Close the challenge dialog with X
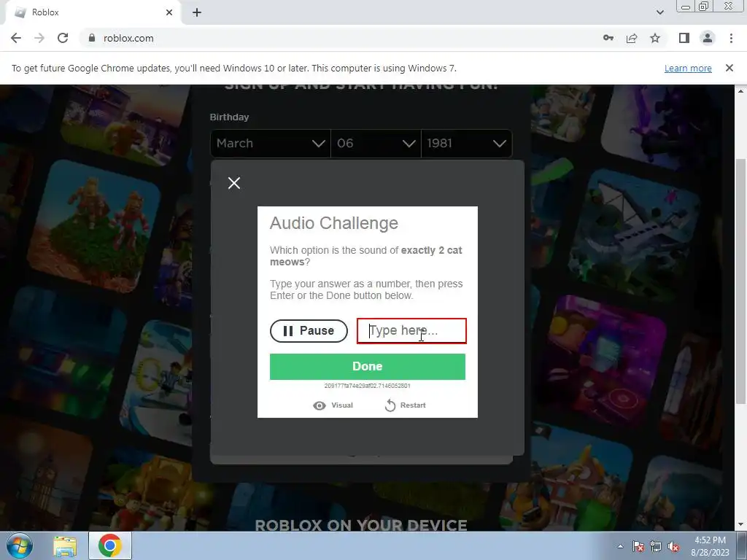Image resolution: width=747 pixels, height=560 pixels. coord(234,183)
